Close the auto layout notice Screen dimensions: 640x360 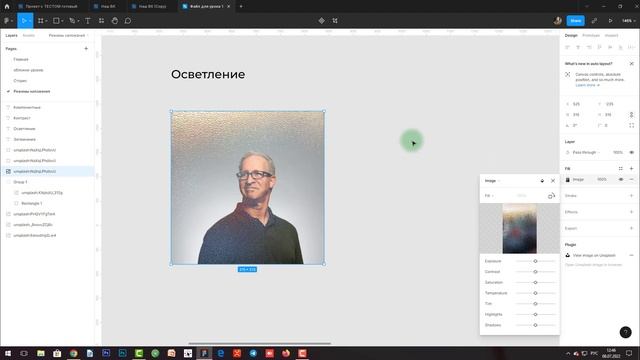(631, 64)
